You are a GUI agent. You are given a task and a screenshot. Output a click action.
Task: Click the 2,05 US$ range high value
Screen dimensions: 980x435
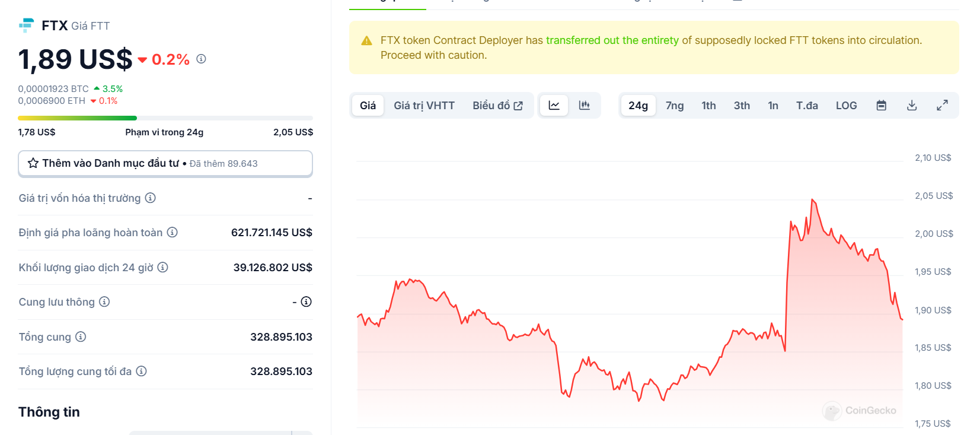coord(293,132)
